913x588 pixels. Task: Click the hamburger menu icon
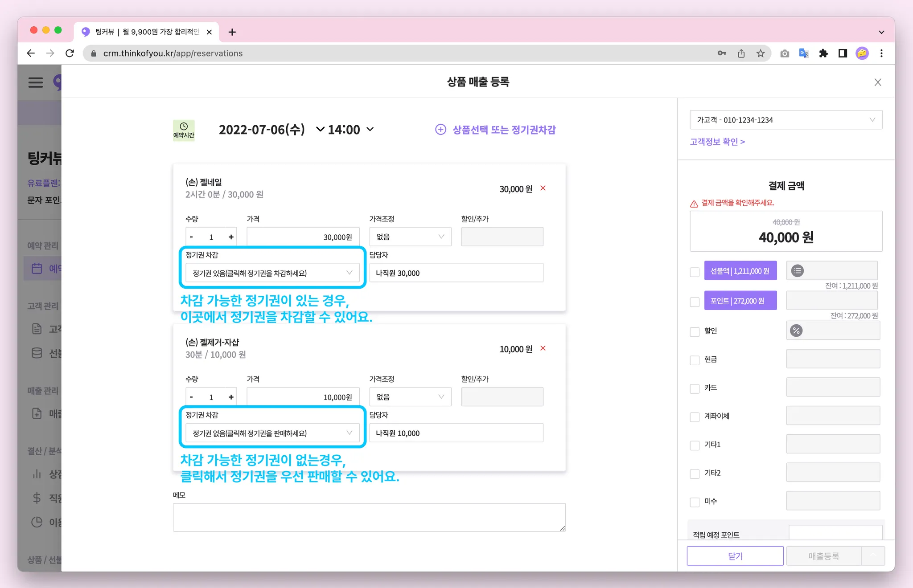click(x=36, y=82)
